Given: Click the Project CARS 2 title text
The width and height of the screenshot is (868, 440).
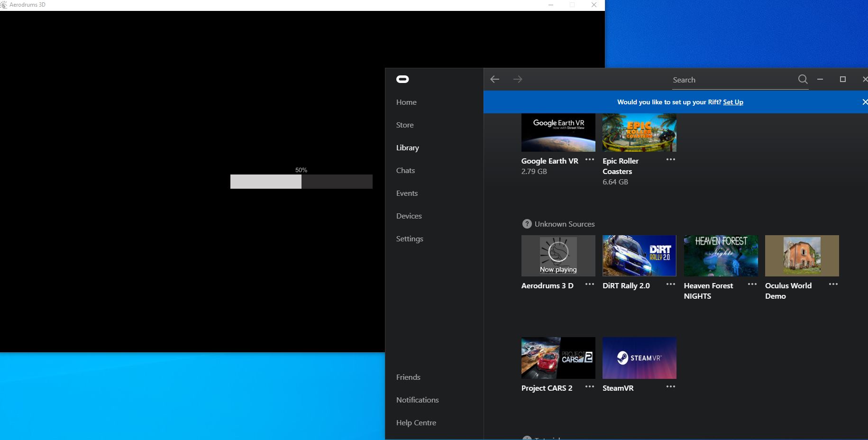Looking at the screenshot, I should (x=547, y=388).
